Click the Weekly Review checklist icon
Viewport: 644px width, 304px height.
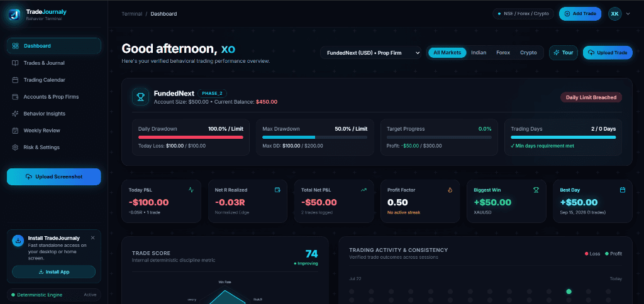coord(15,131)
